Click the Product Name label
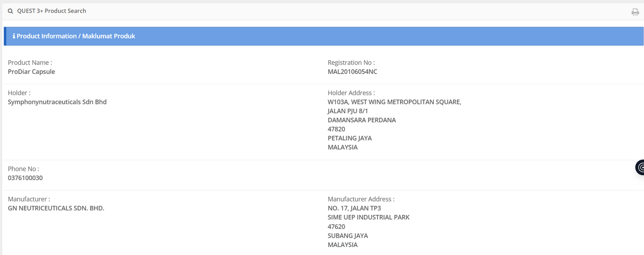 click(x=30, y=63)
